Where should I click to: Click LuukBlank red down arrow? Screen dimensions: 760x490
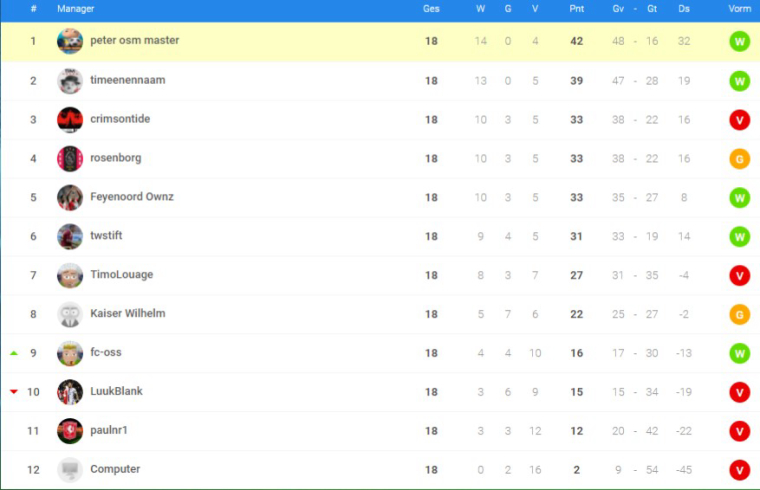click(x=14, y=392)
